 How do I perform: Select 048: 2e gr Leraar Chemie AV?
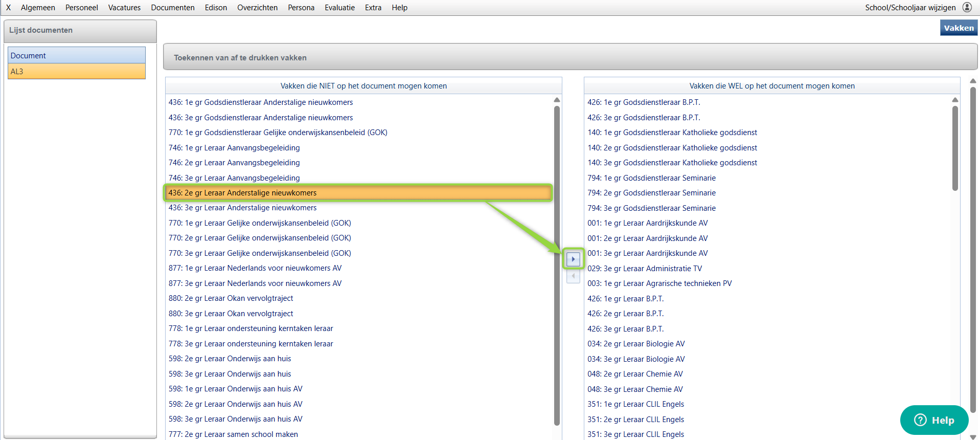pos(634,374)
